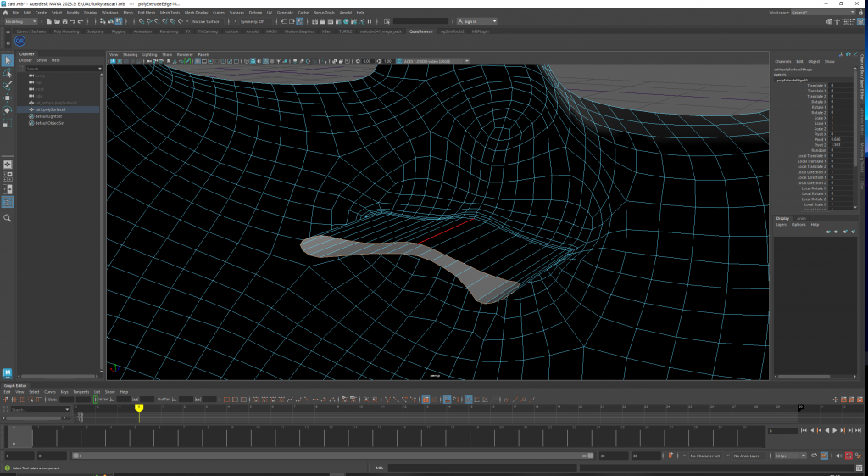Open the No Live Surface field
868x476 pixels.
coord(206,21)
